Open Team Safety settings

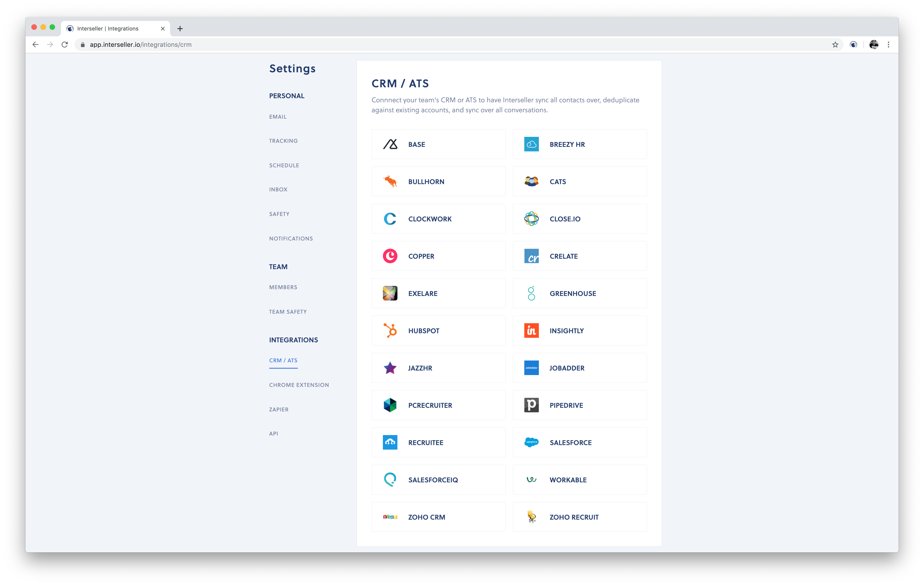[288, 312]
